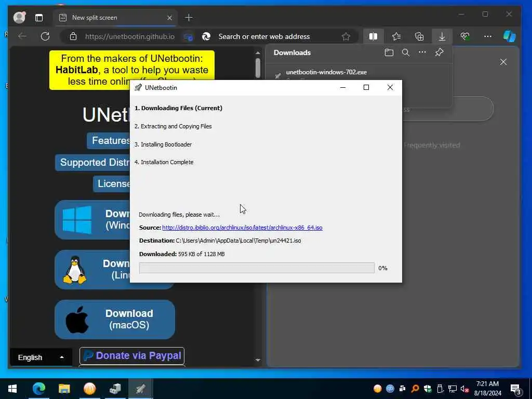The width and height of the screenshot is (532, 399).
Task: Open the Windows Start menu
Action: 12,389
